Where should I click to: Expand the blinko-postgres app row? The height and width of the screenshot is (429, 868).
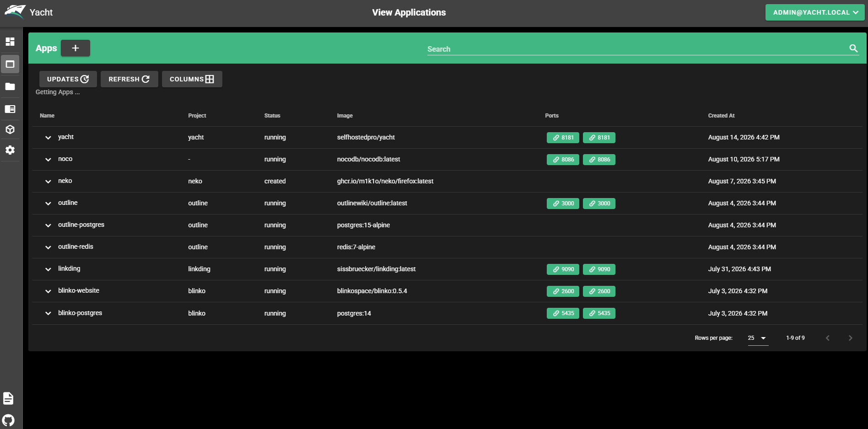(48, 314)
